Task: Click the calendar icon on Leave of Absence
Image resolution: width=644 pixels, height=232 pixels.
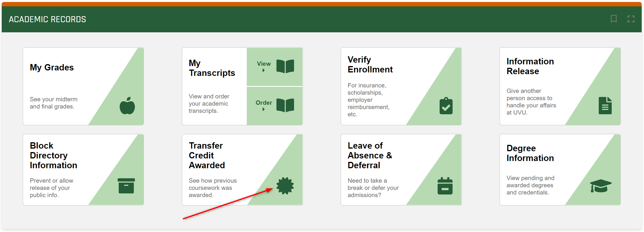Action: coord(445,186)
